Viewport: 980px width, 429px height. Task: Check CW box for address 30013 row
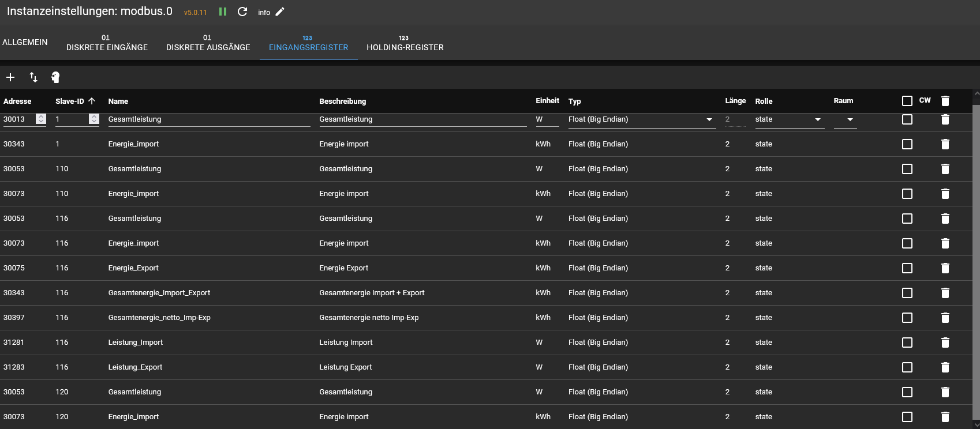pos(907,119)
